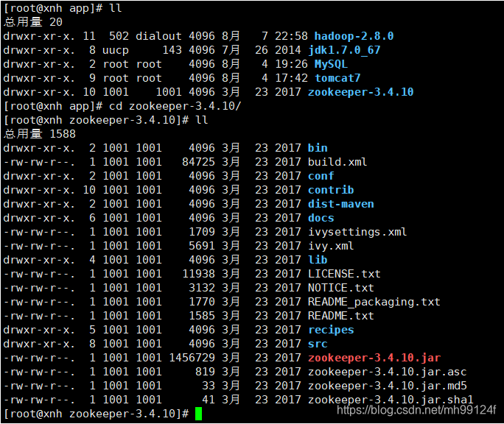Click the zookeeper-3.4.10.jar.md5 file name
This screenshot has width=504, height=424.
(388, 386)
